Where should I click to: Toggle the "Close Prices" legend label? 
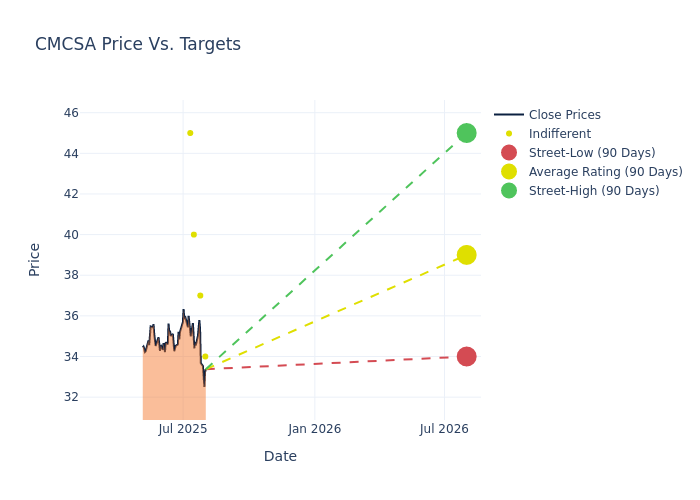[564, 115]
